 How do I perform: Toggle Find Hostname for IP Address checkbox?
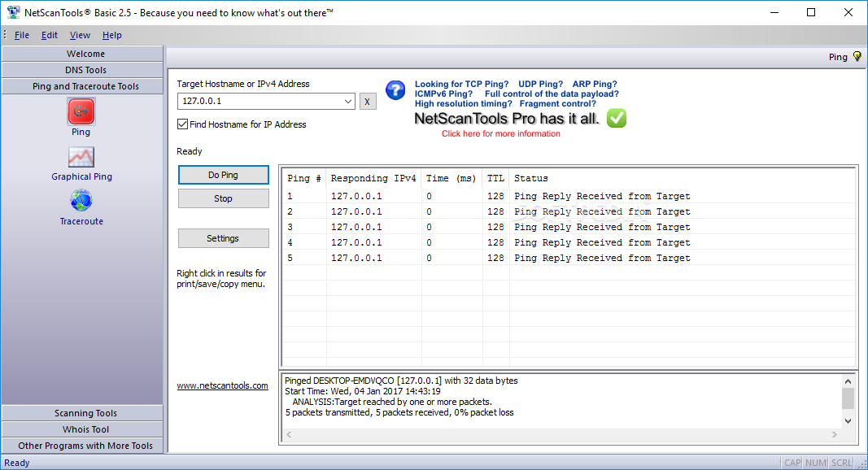pos(183,124)
